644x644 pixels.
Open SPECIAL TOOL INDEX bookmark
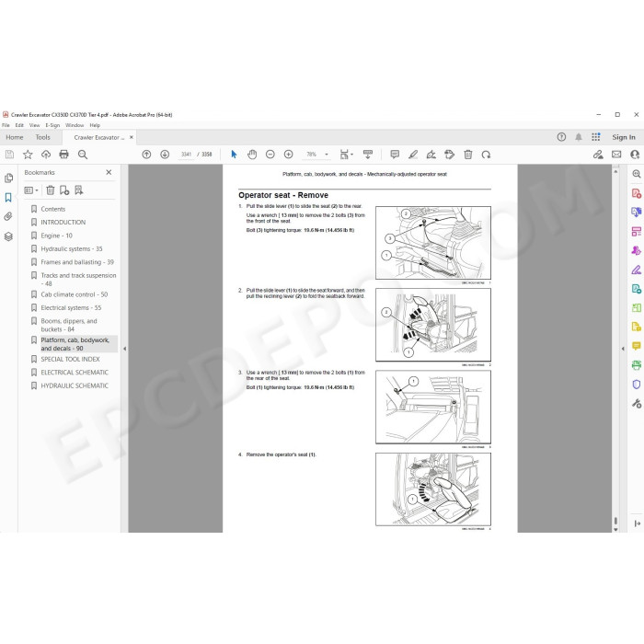(70, 359)
